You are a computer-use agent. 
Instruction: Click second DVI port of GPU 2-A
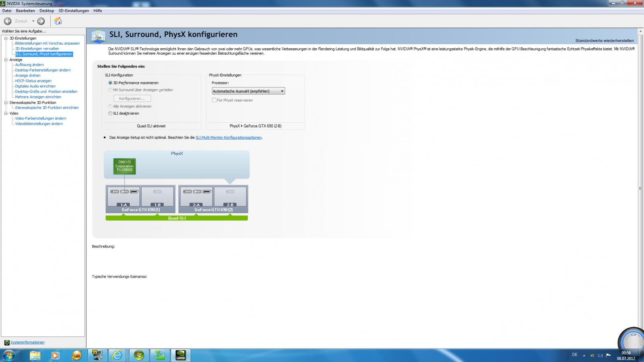point(197,192)
